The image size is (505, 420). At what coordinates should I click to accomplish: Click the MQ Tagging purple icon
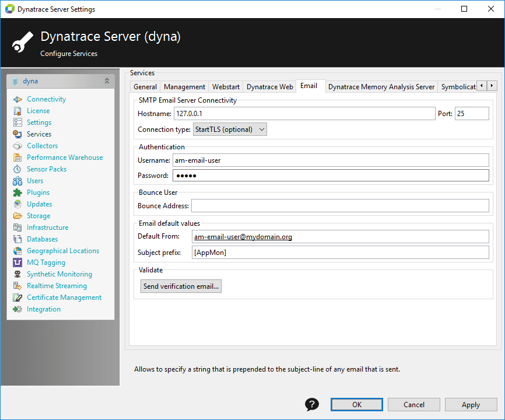click(x=17, y=262)
